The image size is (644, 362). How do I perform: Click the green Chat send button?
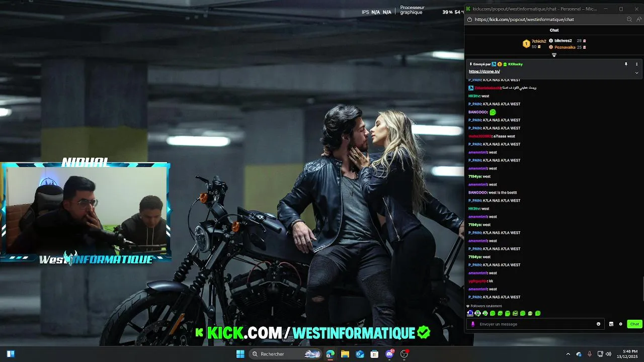coord(634,324)
